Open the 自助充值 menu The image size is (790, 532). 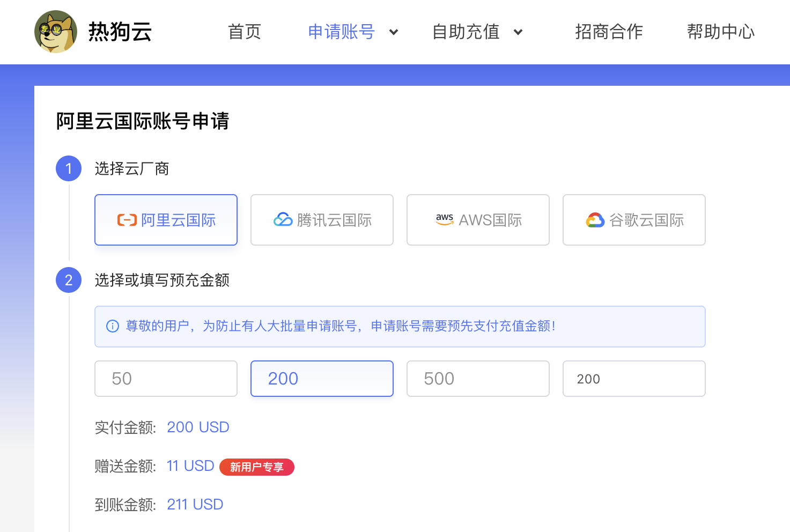pyautogui.click(x=466, y=32)
